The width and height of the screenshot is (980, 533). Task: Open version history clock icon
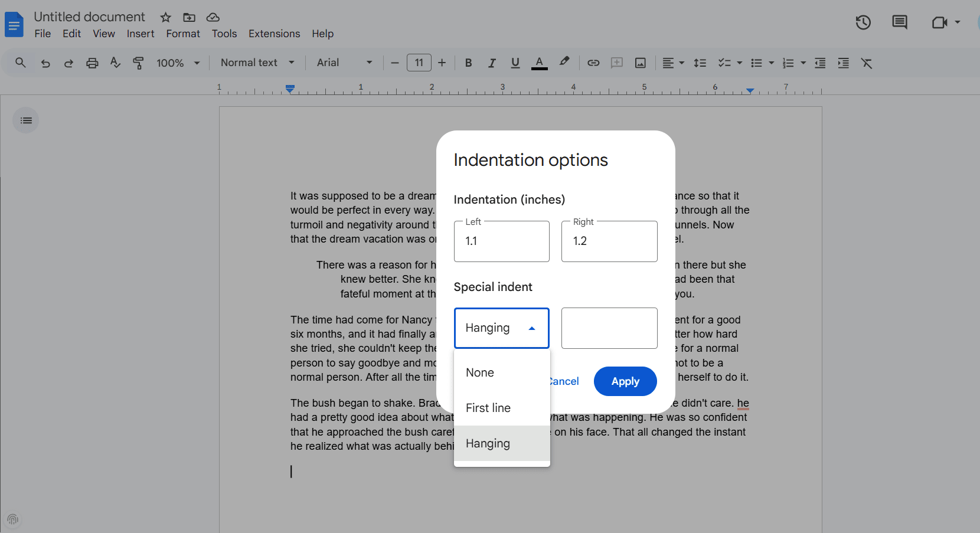pyautogui.click(x=863, y=22)
